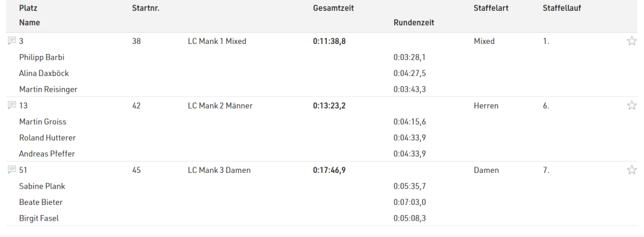This screenshot has width=644, height=237.
Task: Open the LC Mank 3 Damen team entry
Action: click(219, 170)
